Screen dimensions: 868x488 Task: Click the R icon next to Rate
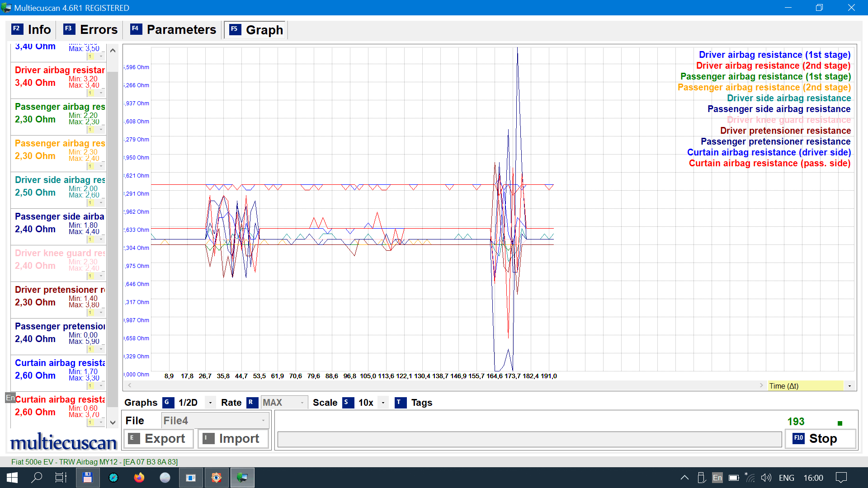click(x=252, y=402)
